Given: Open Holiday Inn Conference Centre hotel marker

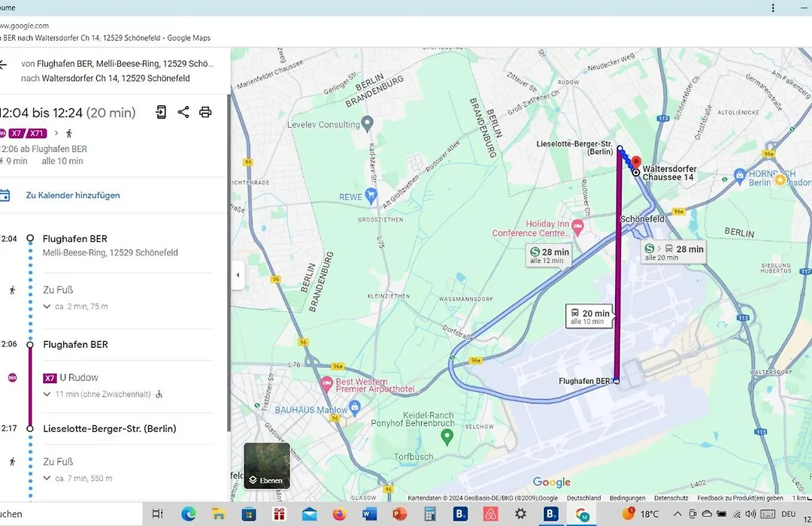Looking at the screenshot, I should click(577, 226).
